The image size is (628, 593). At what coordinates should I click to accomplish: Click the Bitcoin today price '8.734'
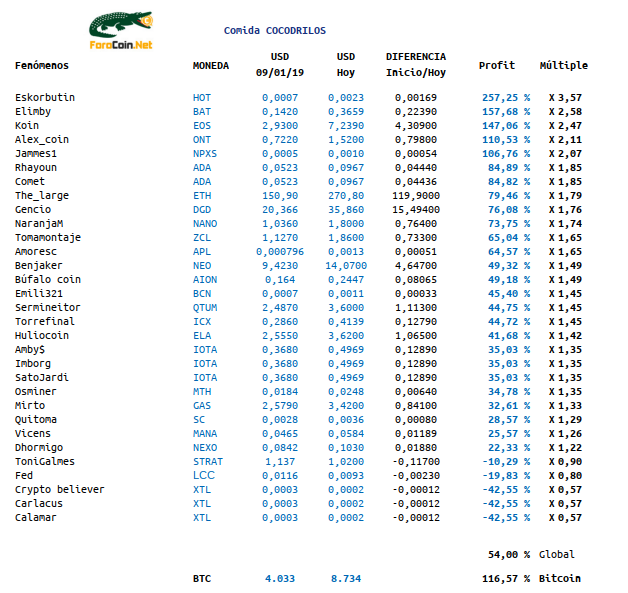[346, 579]
